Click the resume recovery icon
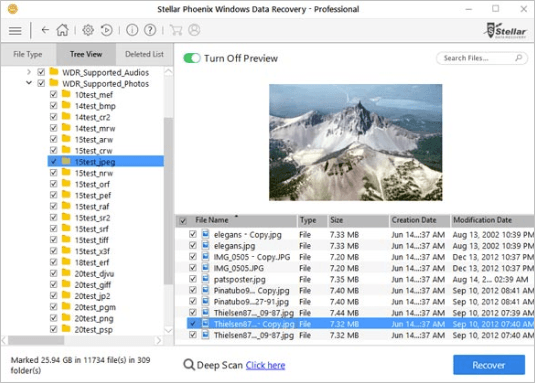The width and height of the screenshot is (535, 383). 107,30
